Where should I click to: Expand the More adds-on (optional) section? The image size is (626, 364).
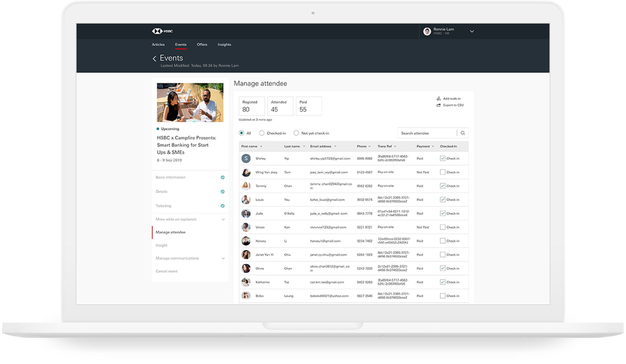tap(223, 219)
